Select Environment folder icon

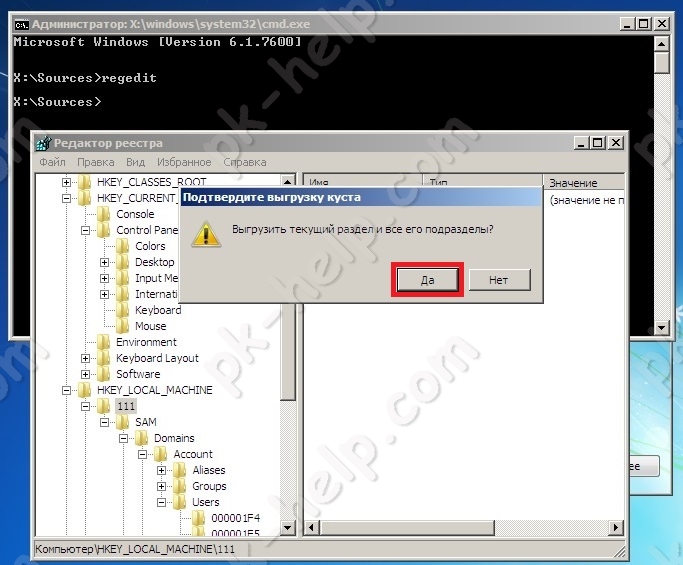click(103, 342)
